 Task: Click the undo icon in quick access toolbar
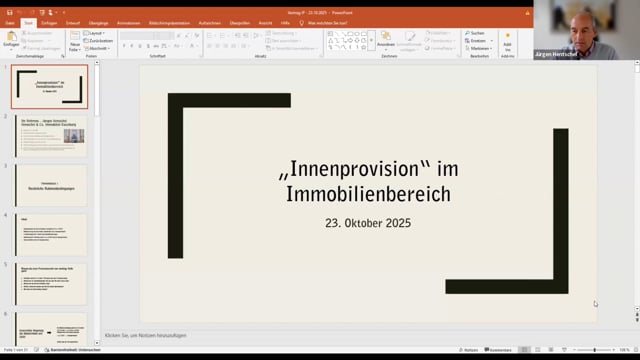click(19, 13)
